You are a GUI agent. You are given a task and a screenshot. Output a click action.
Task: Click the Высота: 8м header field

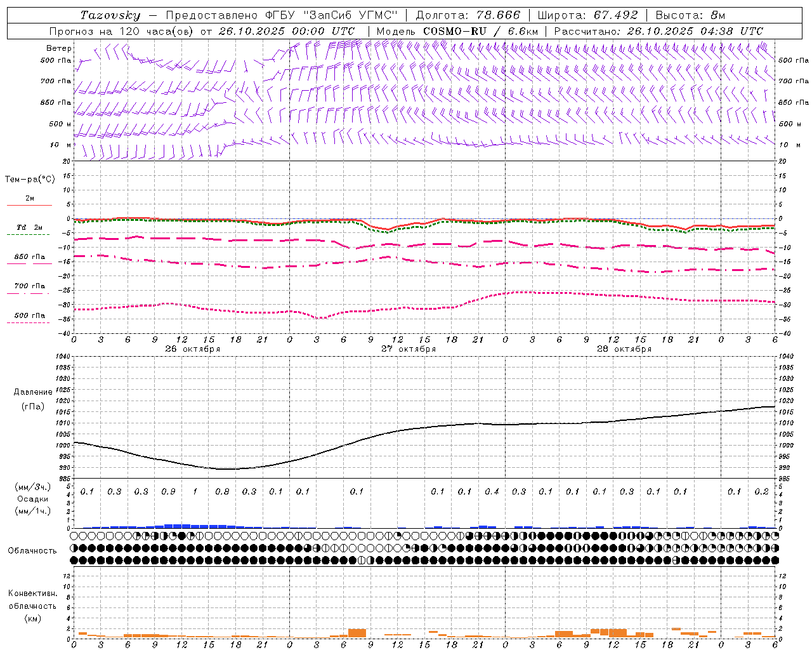pos(690,15)
